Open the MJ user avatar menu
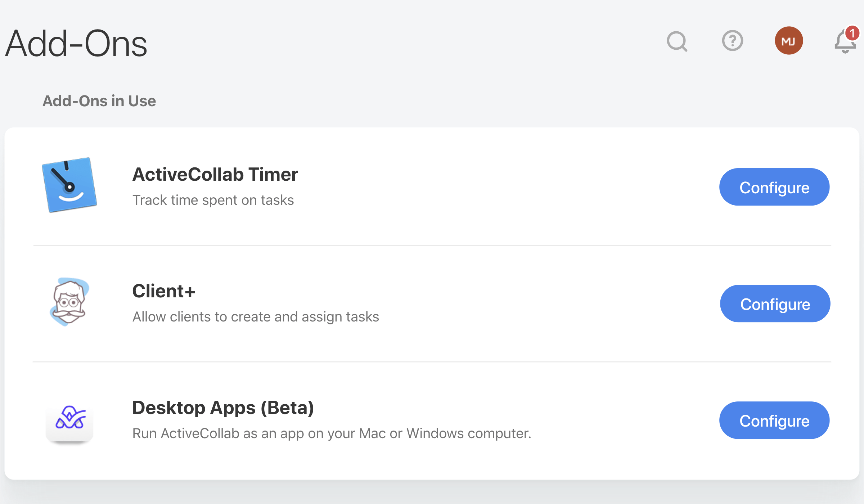 click(x=789, y=41)
